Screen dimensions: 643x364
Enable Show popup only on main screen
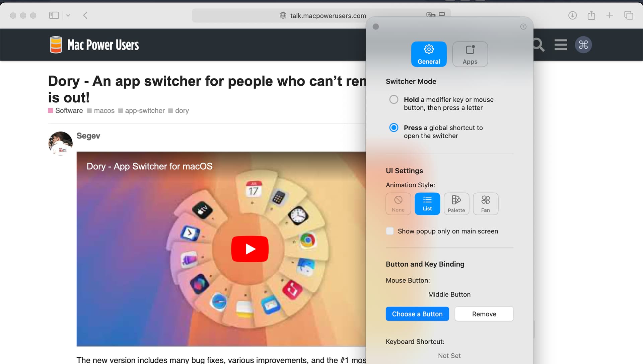pyautogui.click(x=390, y=231)
